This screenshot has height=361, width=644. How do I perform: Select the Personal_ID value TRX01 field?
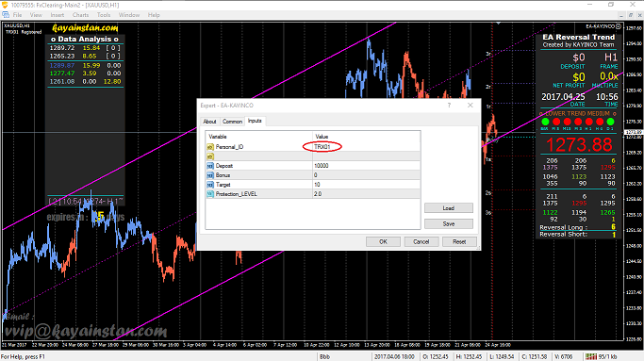367,147
